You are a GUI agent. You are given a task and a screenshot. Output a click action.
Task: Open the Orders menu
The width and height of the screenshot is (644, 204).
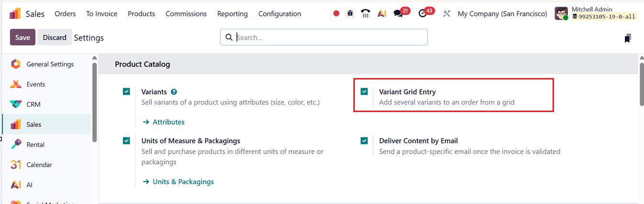(x=65, y=13)
